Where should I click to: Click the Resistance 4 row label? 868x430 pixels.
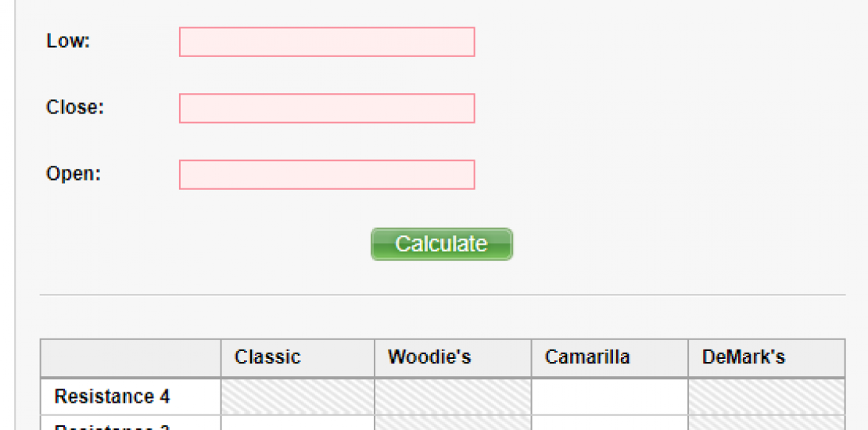[112, 396]
